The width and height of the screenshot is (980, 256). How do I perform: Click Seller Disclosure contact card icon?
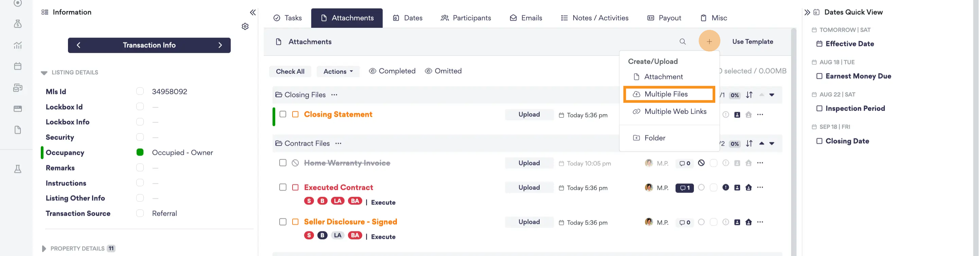(737, 222)
